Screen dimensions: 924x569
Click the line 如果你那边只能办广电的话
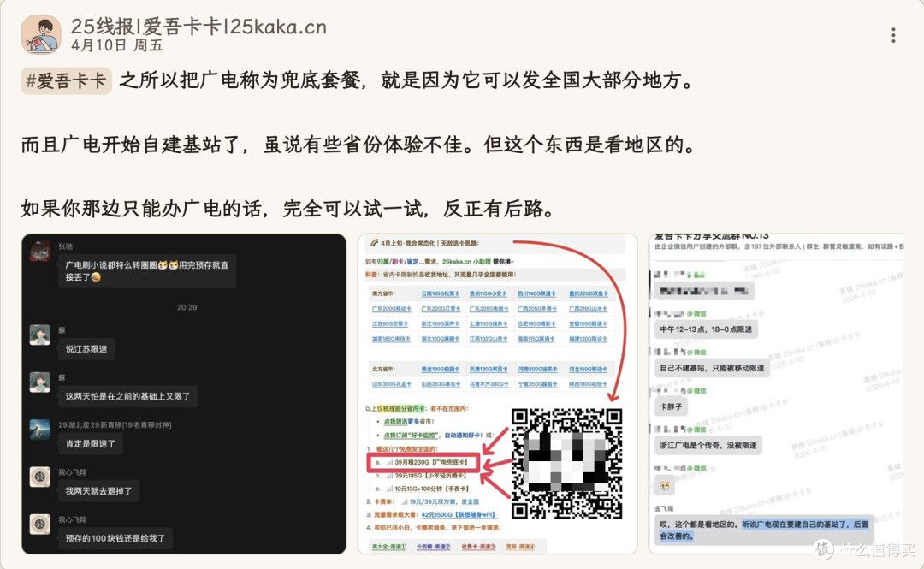click(x=287, y=208)
